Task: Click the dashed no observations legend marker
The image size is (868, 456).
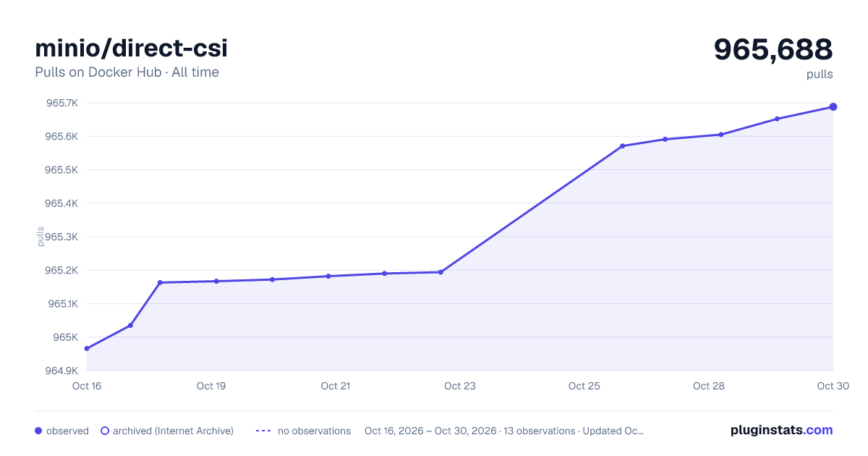Action: tap(263, 431)
